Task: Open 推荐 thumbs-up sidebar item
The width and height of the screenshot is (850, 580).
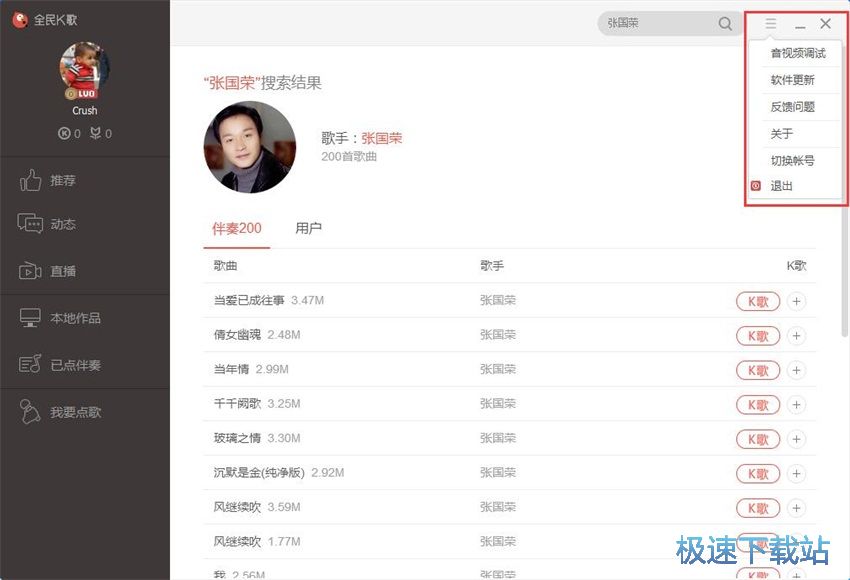Action: coord(48,180)
